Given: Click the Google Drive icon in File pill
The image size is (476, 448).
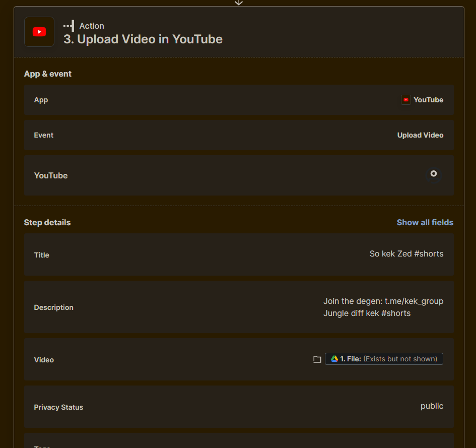Looking at the screenshot, I should click(334, 359).
